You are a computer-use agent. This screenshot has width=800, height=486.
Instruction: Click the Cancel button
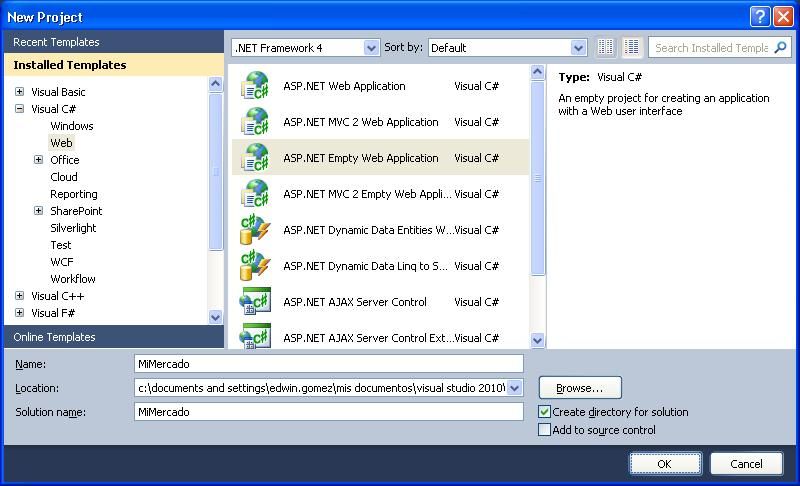(x=746, y=464)
